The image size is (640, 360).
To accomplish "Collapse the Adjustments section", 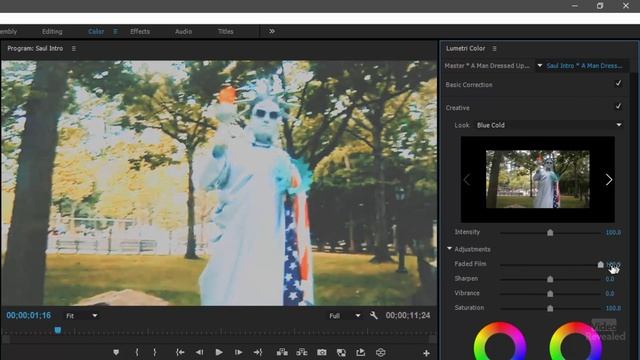I will point(449,249).
